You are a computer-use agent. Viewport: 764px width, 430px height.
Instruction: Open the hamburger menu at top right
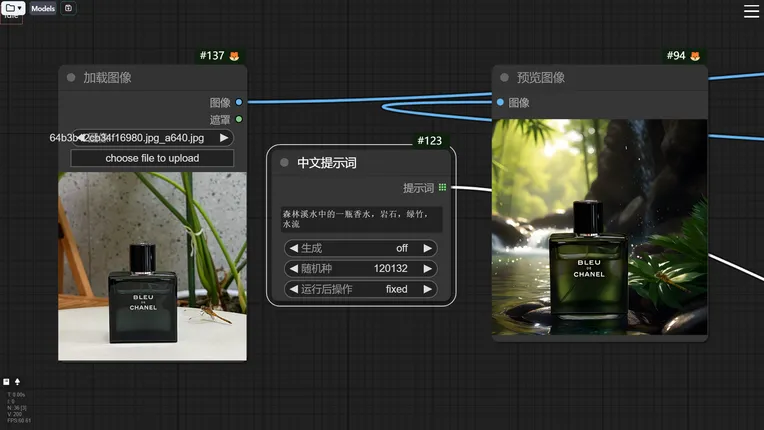pos(751,11)
